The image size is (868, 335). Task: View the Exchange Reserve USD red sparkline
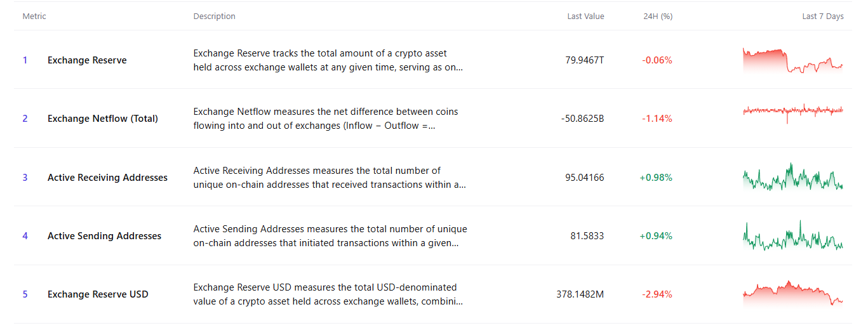point(793,294)
